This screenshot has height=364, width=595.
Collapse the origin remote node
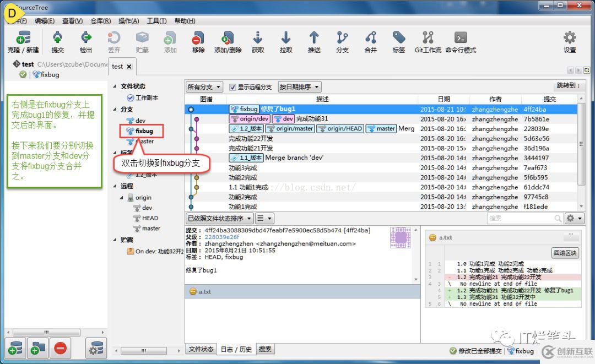(x=121, y=198)
